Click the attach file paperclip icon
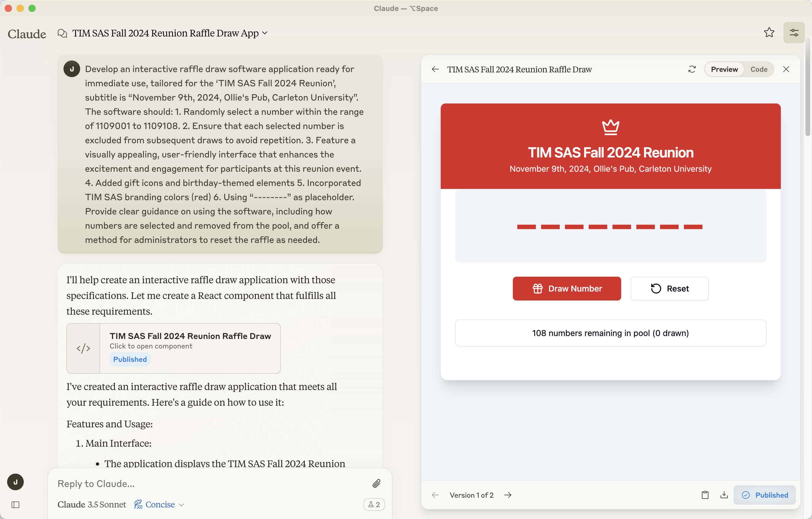The width and height of the screenshot is (812, 519). tap(376, 484)
